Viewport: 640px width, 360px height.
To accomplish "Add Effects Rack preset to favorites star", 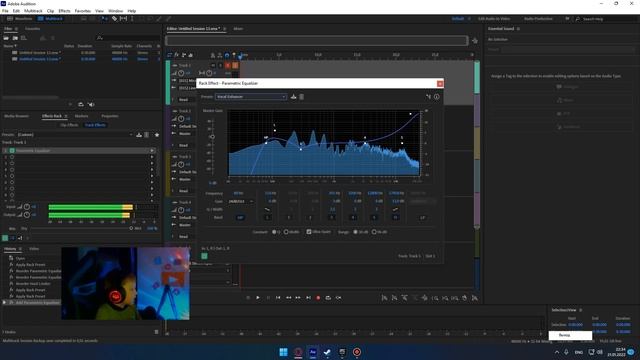I will coord(157,135).
